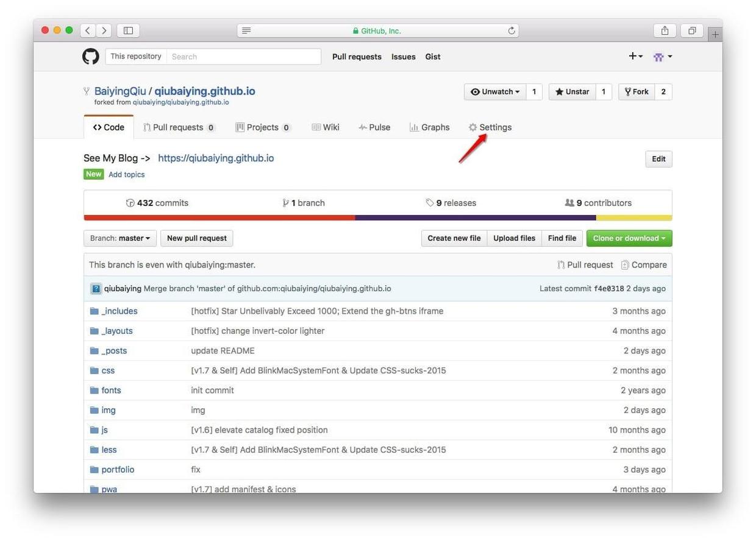
Task: Click the commit author avatar icon
Action: (x=96, y=289)
